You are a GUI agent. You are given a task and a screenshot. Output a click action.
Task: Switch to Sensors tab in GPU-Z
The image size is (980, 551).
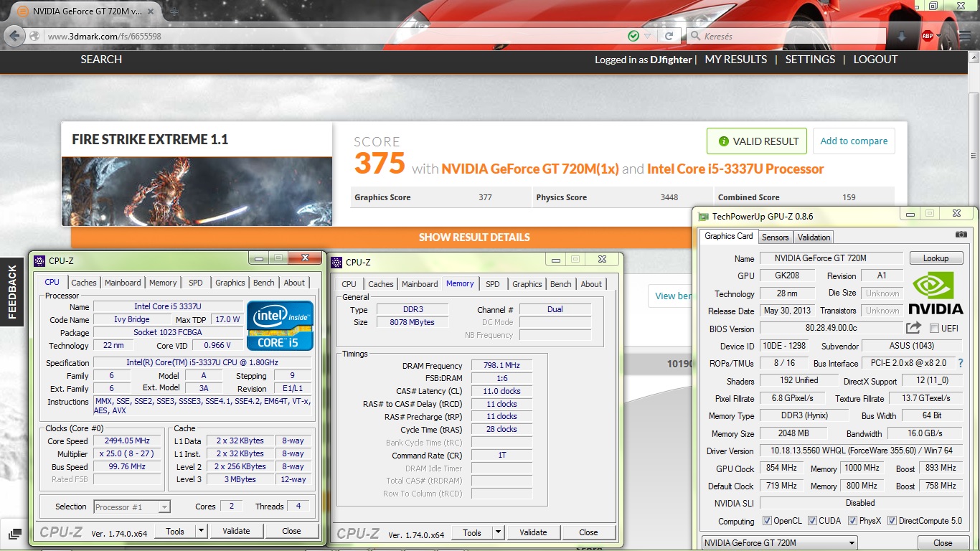pos(775,237)
